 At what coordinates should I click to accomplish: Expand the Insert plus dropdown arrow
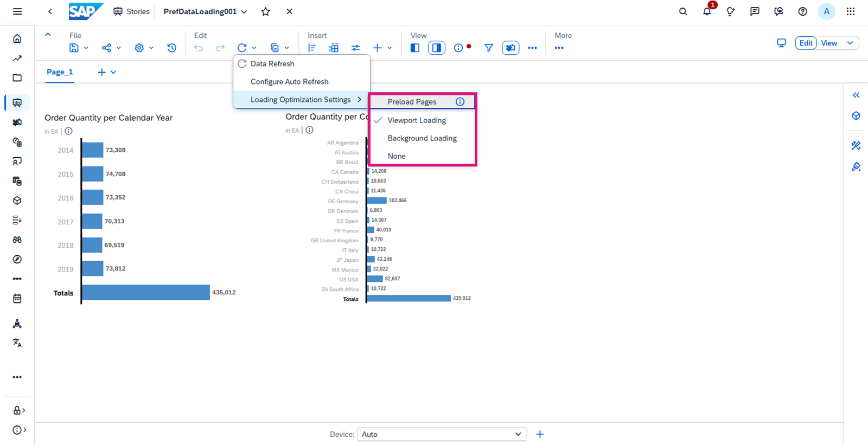pyautogui.click(x=390, y=48)
